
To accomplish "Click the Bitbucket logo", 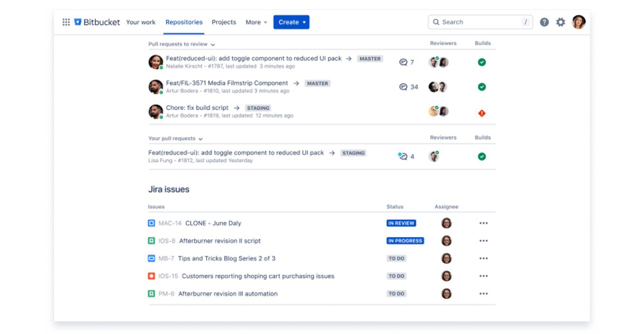I will [97, 22].
